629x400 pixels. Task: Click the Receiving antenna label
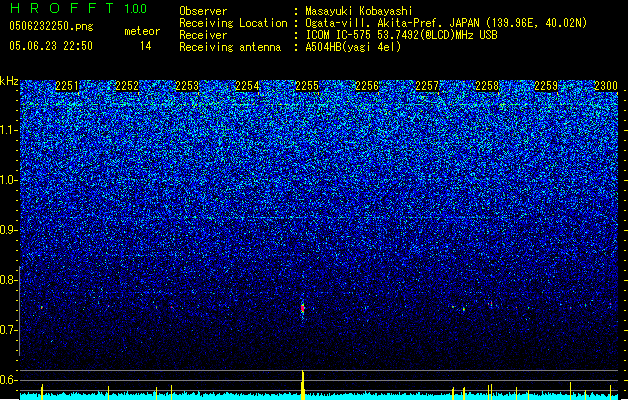[x=230, y=47]
